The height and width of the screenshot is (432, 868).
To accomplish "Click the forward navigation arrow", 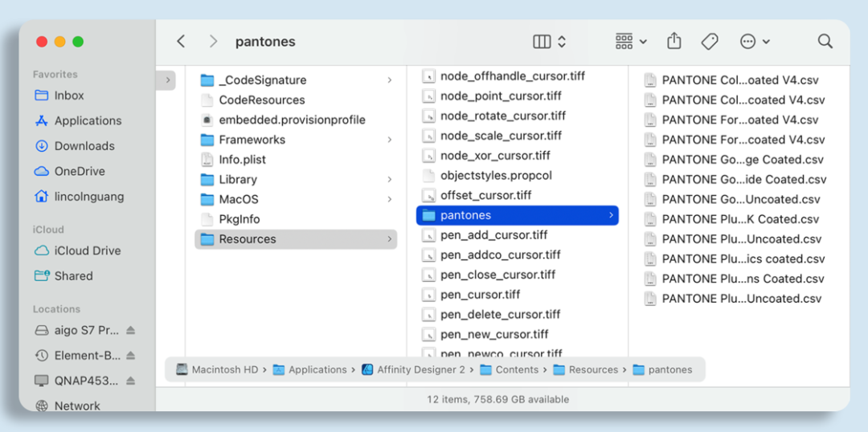I will (213, 41).
